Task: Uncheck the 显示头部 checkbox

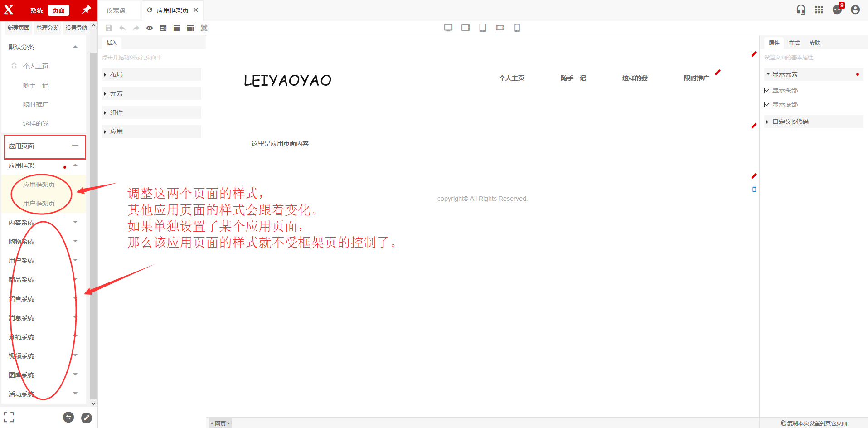Action: [767, 91]
